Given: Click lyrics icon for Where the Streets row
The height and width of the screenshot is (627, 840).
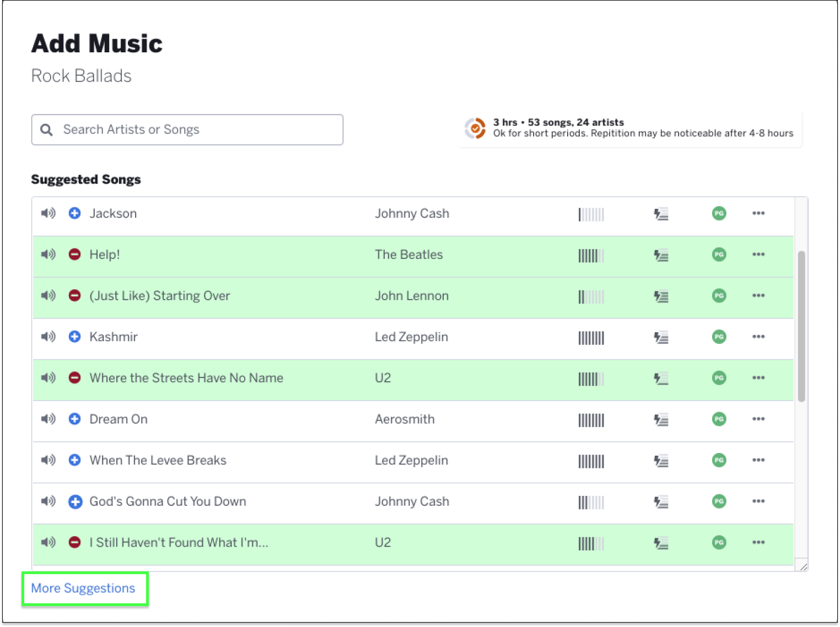Looking at the screenshot, I should point(661,379).
